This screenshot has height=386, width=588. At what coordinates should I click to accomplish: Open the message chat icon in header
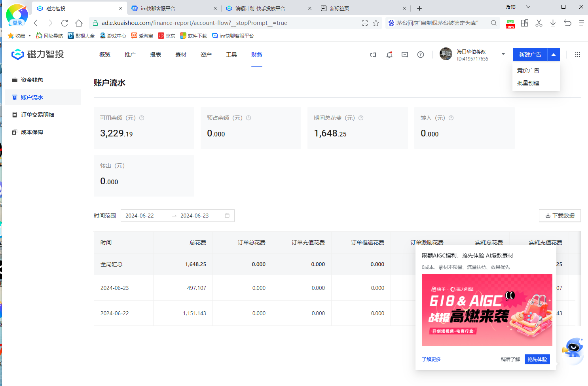(405, 55)
